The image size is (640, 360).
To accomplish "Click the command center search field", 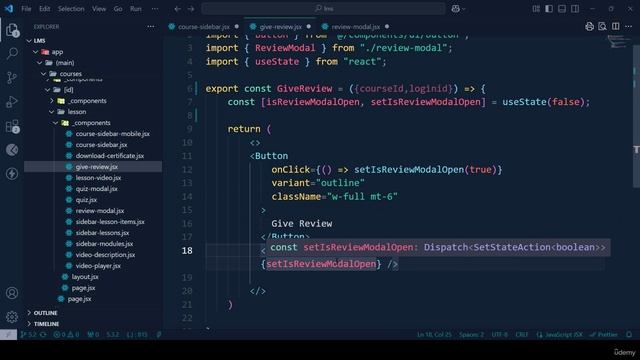I will click(323, 9).
